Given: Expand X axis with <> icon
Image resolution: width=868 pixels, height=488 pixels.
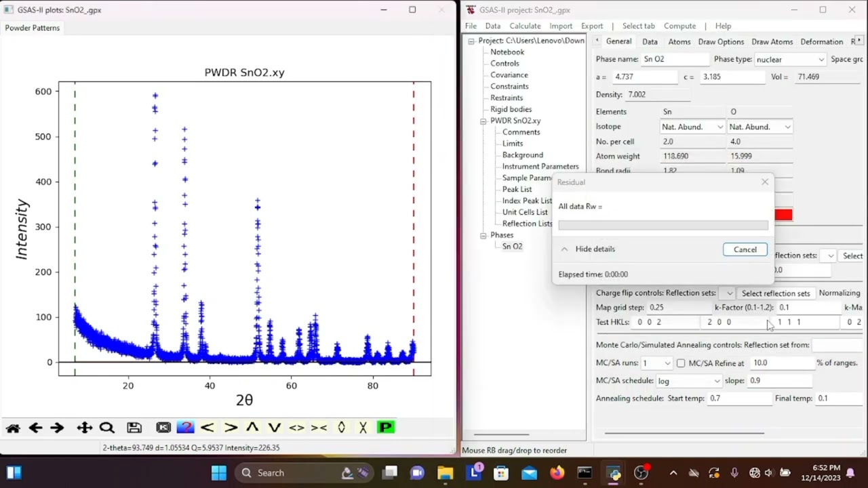Looking at the screenshot, I should tap(296, 428).
